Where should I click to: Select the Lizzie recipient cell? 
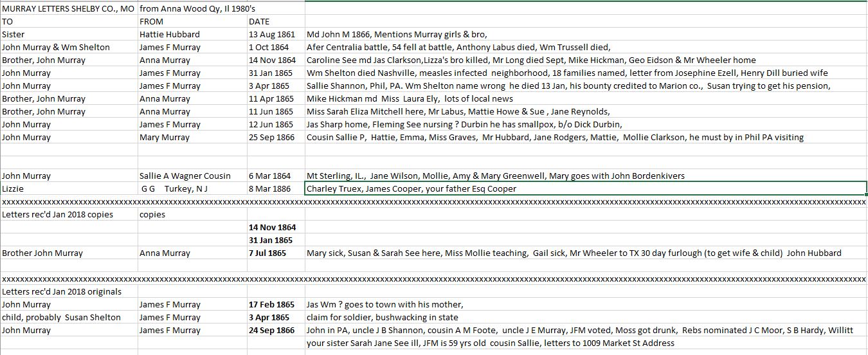(68, 189)
